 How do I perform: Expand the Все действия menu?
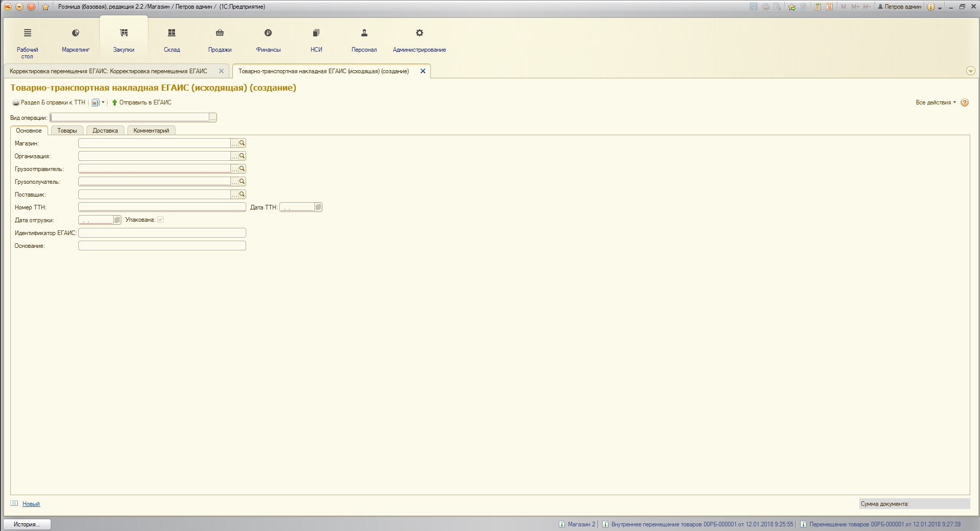(935, 102)
